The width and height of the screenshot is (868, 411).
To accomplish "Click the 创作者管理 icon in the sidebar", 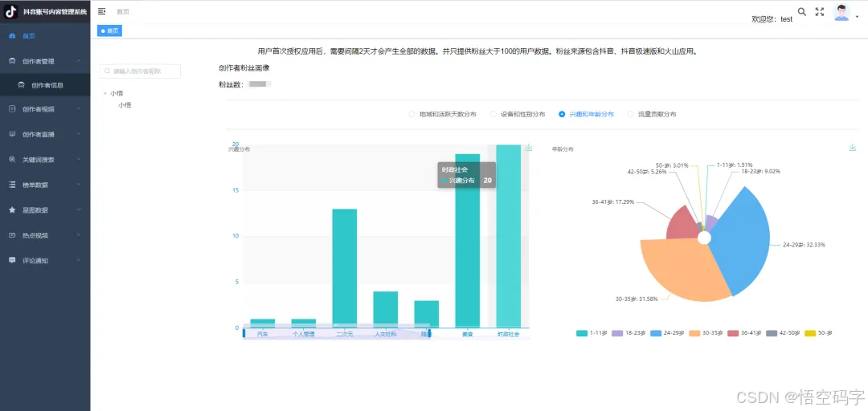I will (x=12, y=61).
